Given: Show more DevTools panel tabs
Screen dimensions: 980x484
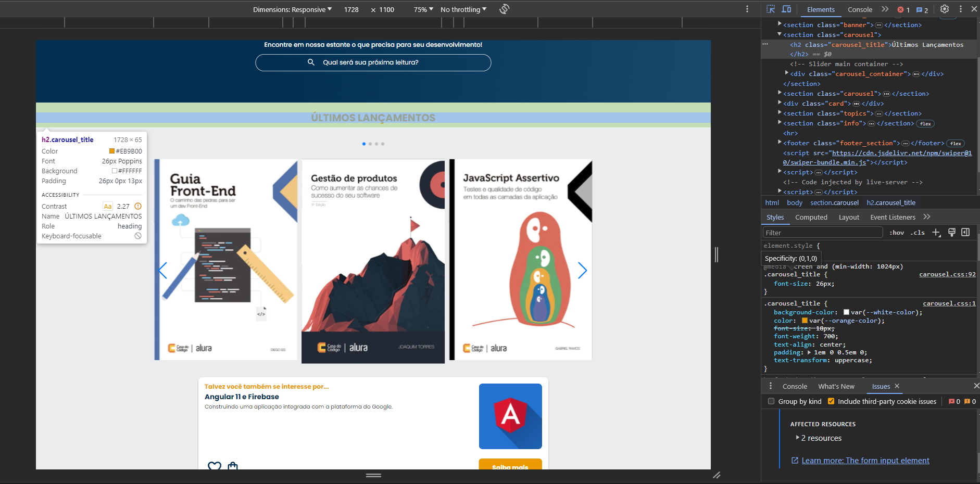Looking at the screenshot, I should 885,9.
